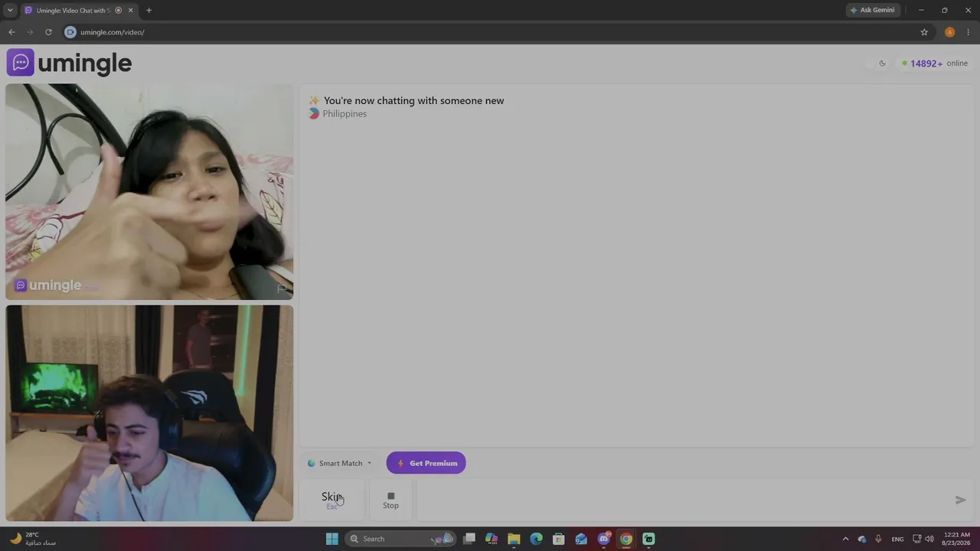The width and height of the screenshot is (980, 551).
Task: Bookmark this page with the star icon
Action: click(924, 32)
